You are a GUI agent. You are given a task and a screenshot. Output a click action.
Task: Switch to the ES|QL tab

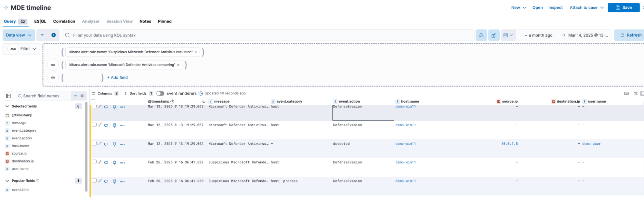[x=40, y=21]
